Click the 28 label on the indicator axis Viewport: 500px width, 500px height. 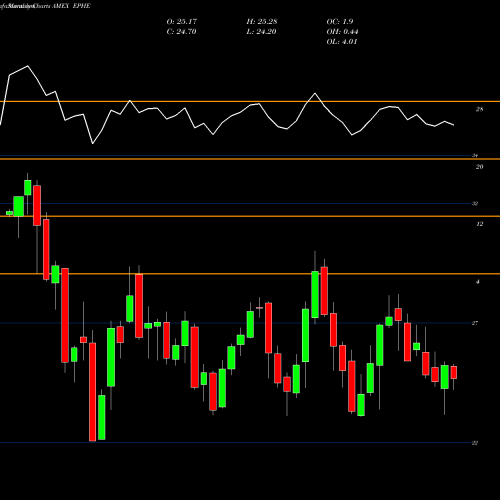[479, 109]
